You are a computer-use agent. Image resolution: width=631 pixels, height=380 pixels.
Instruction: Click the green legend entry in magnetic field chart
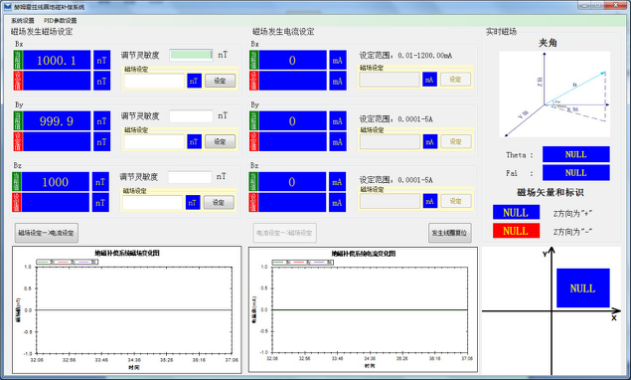45,262
